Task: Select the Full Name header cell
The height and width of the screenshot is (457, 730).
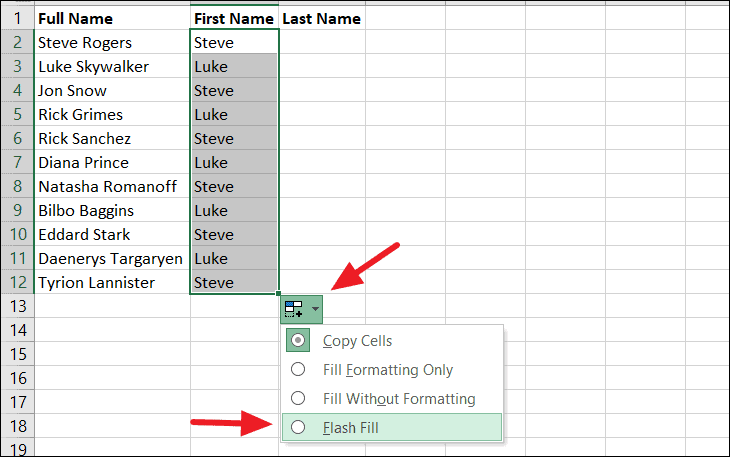Action: (x=110, y=18)
